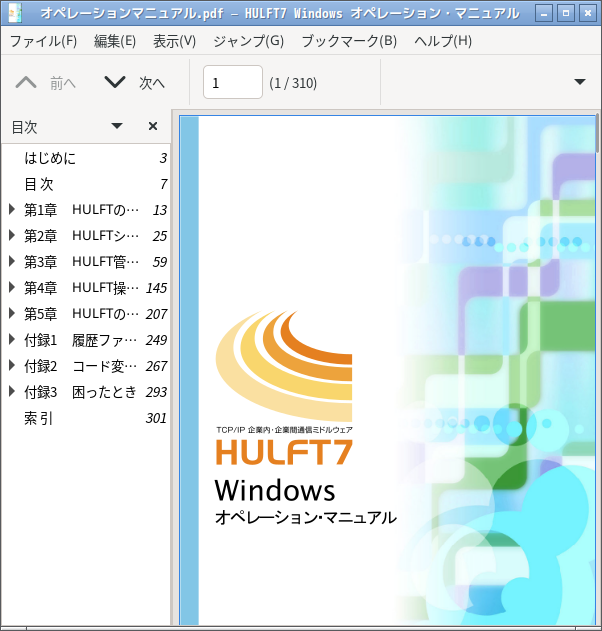This screenshot has width=602, height=631.
Task: Expand the 第5章 tree entry
Action: coord(12,313)
